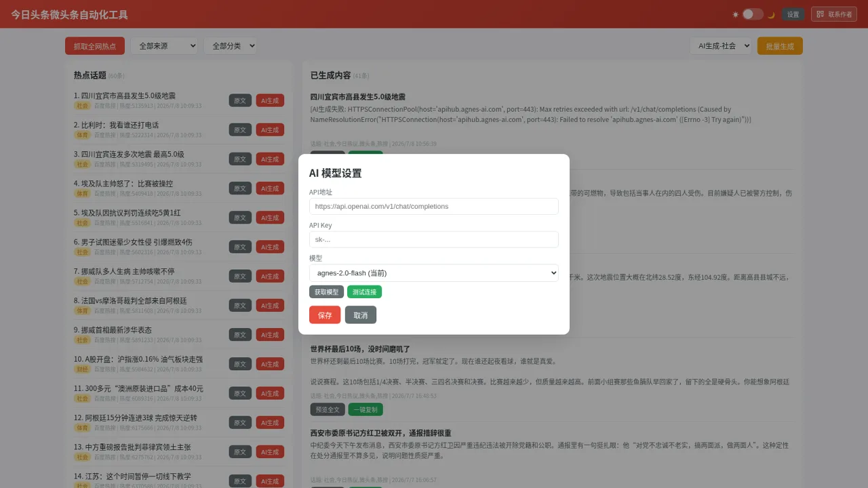Click app title 今日头条微头条自动化工具

coord(69,14)
